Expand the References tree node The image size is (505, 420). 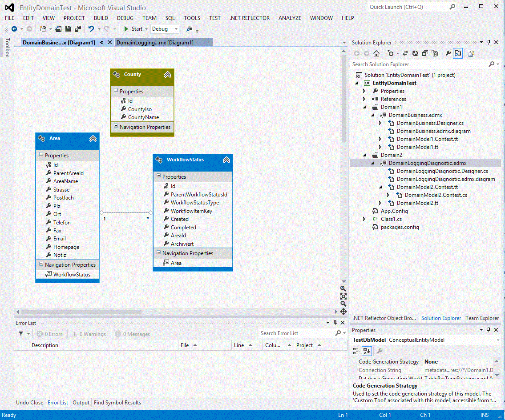(364, 99)
